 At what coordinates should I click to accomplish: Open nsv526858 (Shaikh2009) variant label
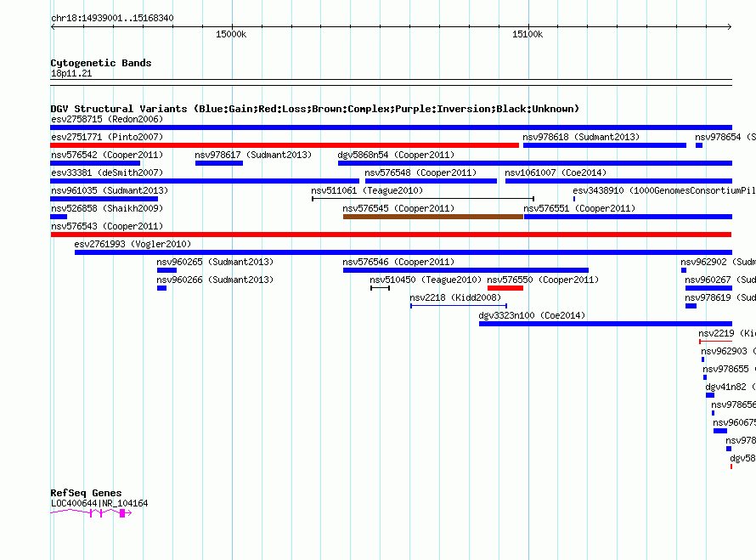(107, 208)
